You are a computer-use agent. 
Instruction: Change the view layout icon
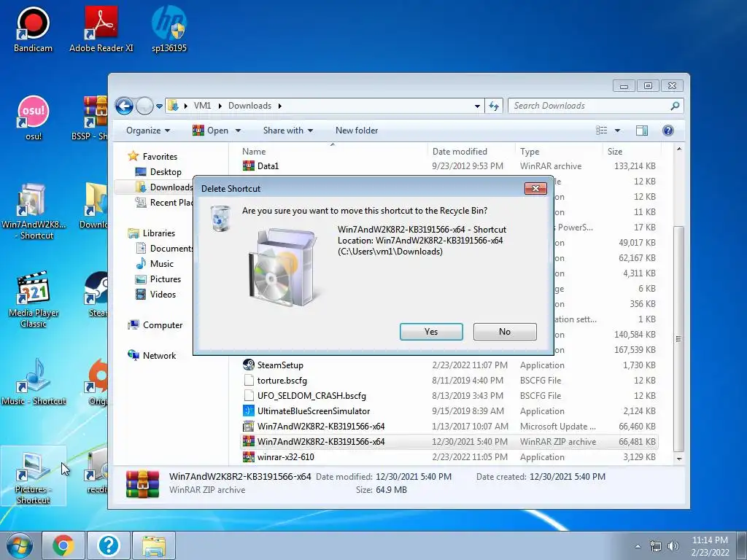point(602,131)
